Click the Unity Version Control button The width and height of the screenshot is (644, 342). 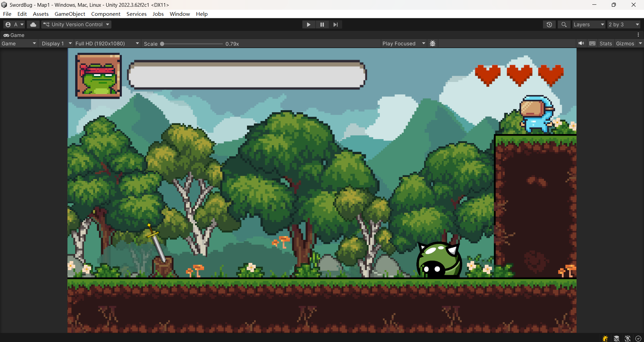point(76,25)
